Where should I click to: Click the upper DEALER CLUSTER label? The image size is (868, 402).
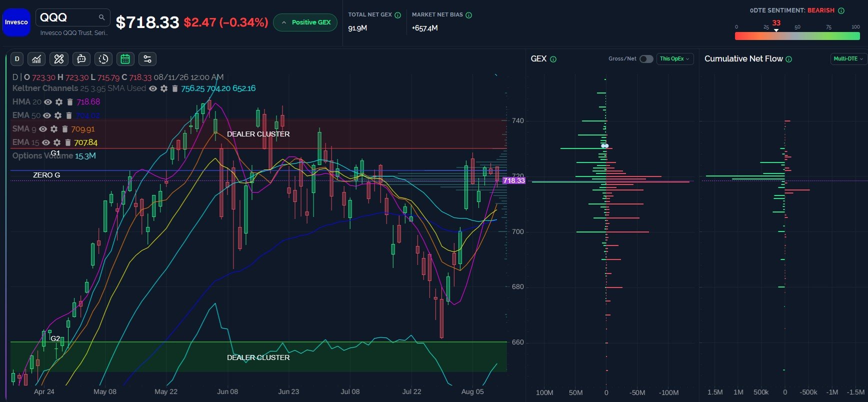(x=258, y=134)
